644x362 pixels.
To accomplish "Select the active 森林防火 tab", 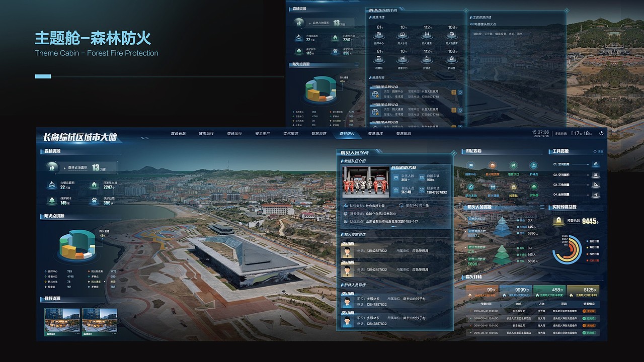I will pos(347,134).
